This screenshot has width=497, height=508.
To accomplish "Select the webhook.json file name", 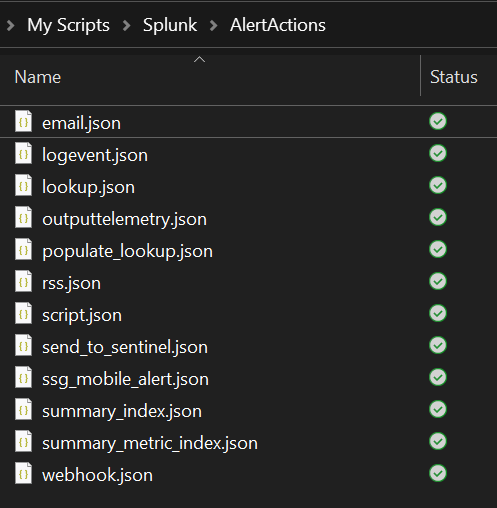I will [97, 475].
